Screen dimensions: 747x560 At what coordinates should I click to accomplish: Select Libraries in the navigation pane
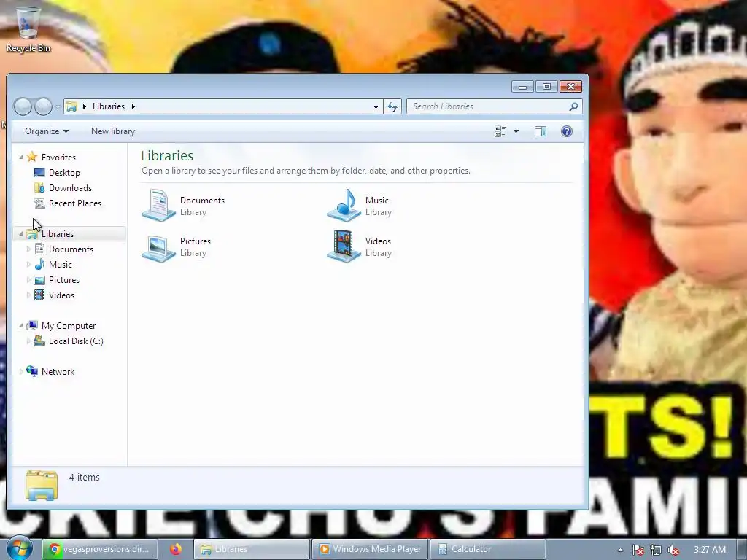57,234
